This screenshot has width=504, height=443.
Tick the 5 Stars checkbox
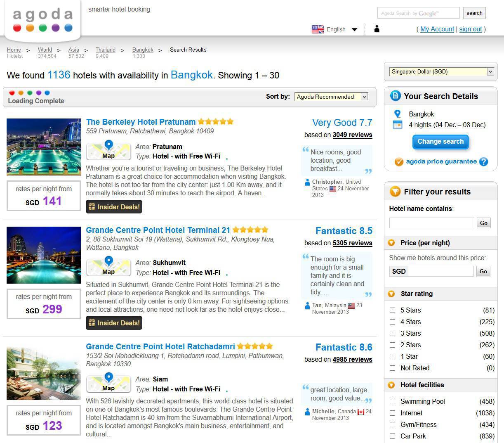pos(393,310)
